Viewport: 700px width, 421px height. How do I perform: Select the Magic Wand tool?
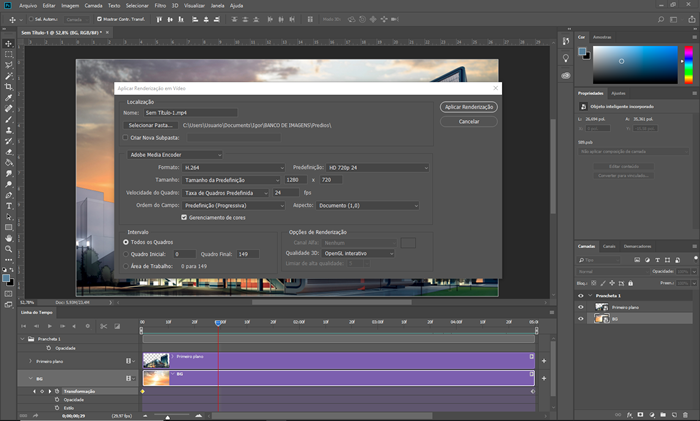pos(8,76)
